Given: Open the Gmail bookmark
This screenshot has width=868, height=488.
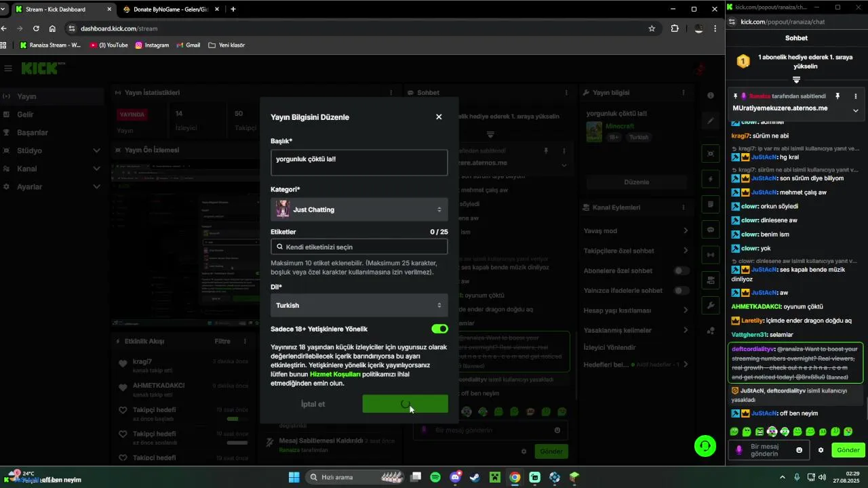Looking at the screenshot, I should click(x=189, y=45).
